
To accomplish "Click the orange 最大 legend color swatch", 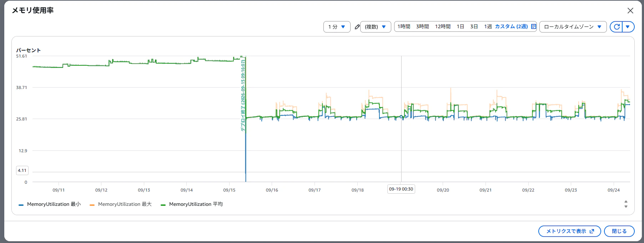I will click(92, 205).
